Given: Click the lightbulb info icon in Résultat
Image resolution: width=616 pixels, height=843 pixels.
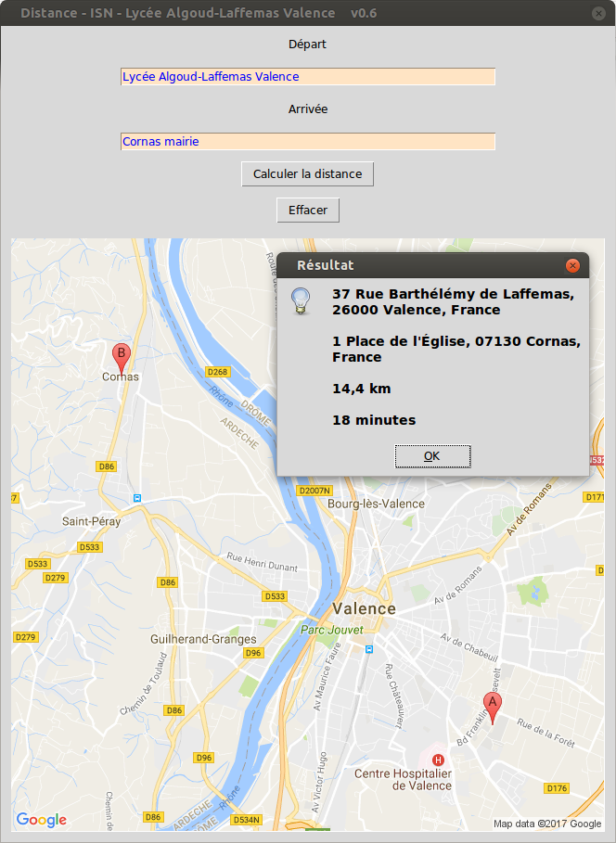Looking at the screenshot, I should click(x=301, y=301).
